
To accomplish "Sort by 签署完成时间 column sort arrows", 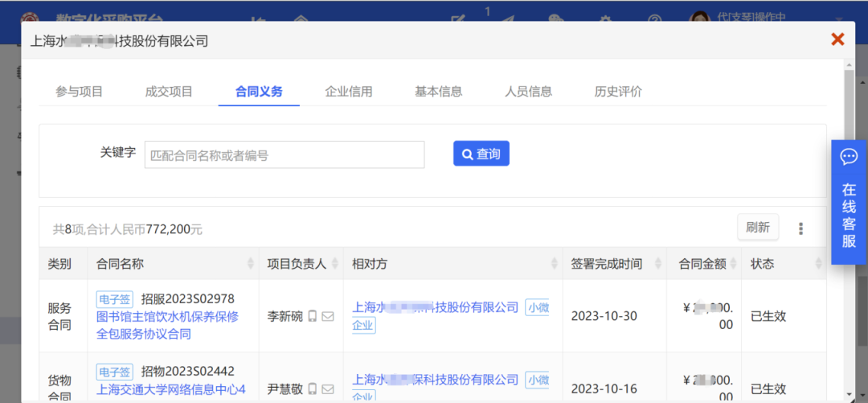I will click(658, 264).
